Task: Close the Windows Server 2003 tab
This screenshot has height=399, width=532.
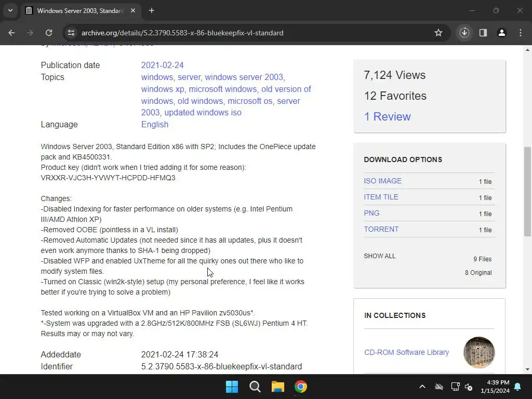Action: 133,10
